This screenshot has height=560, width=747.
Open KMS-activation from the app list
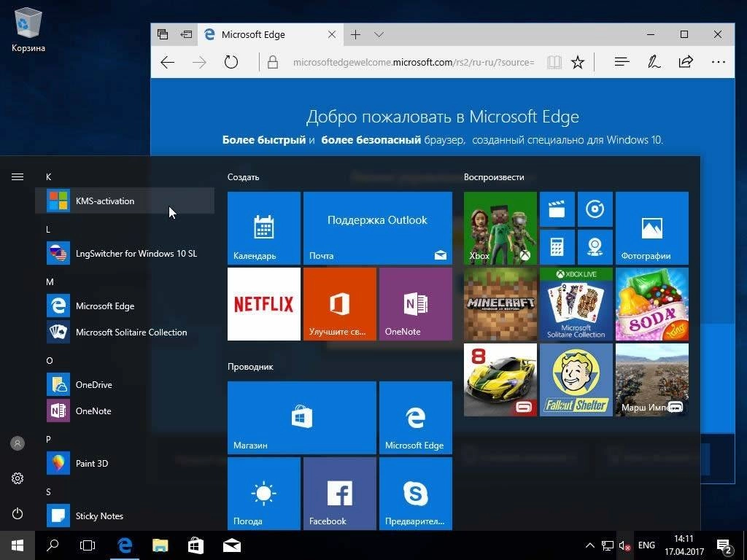coord(125,201)
